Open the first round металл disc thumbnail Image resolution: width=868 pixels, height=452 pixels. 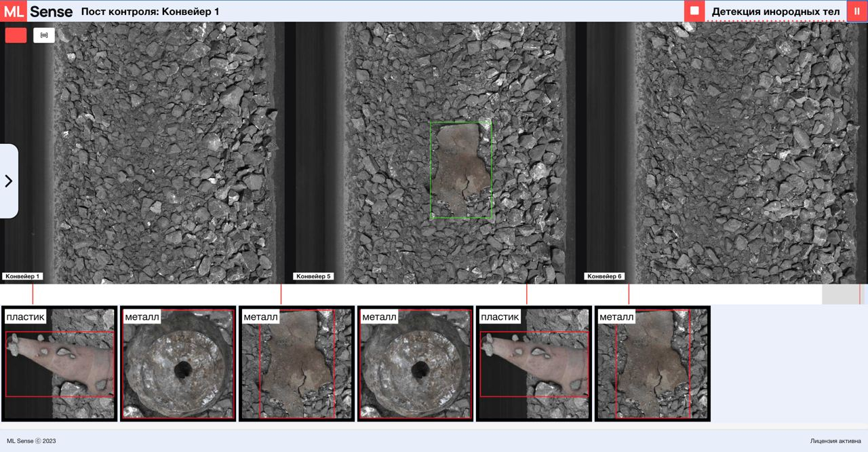[x=178, y=364]
